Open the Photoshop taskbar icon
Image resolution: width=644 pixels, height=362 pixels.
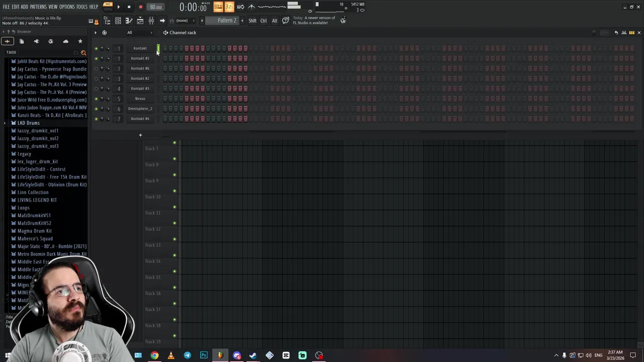(204, 355)
